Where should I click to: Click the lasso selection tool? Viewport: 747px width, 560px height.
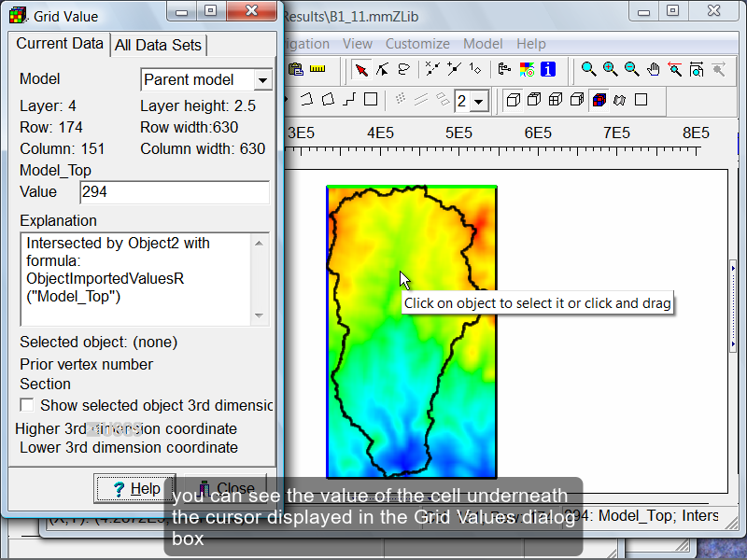[404, 69]
